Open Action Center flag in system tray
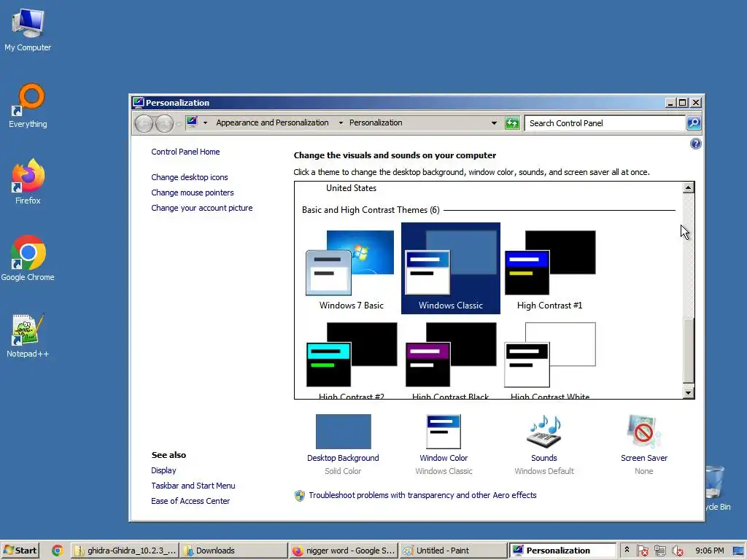 coord(642,551)
